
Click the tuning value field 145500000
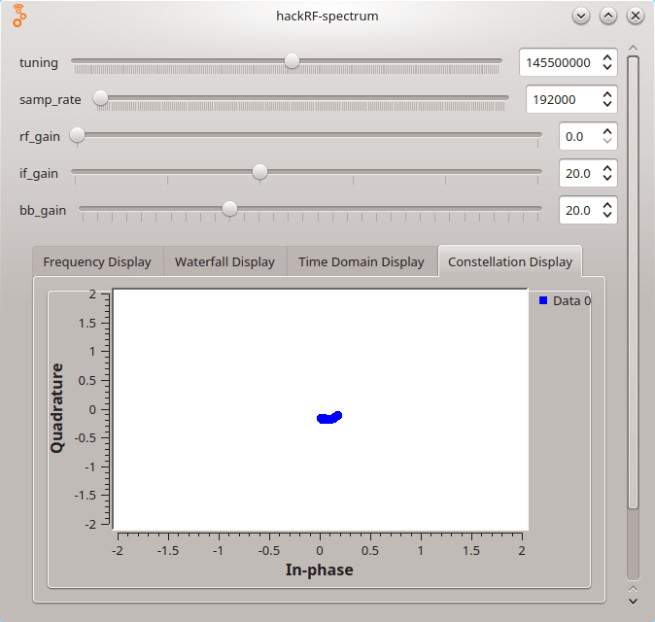pyautogui.click(x=558, y=63)
